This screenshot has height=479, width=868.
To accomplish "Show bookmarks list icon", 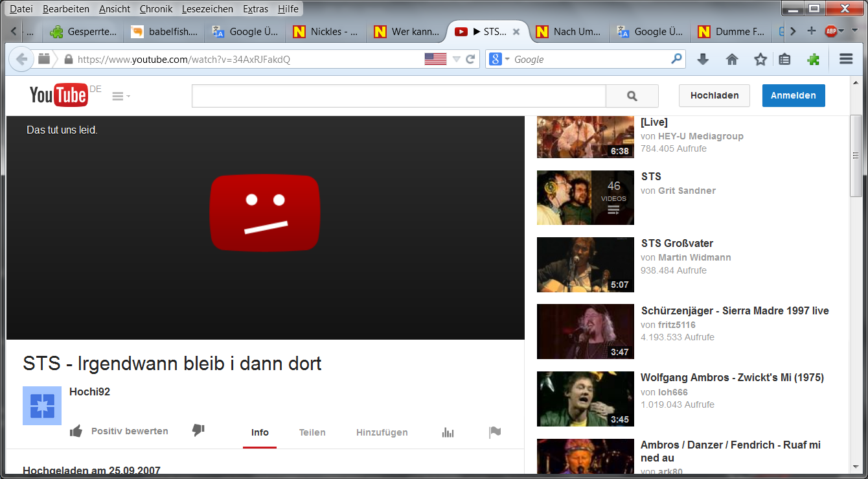I will point(784,60).
